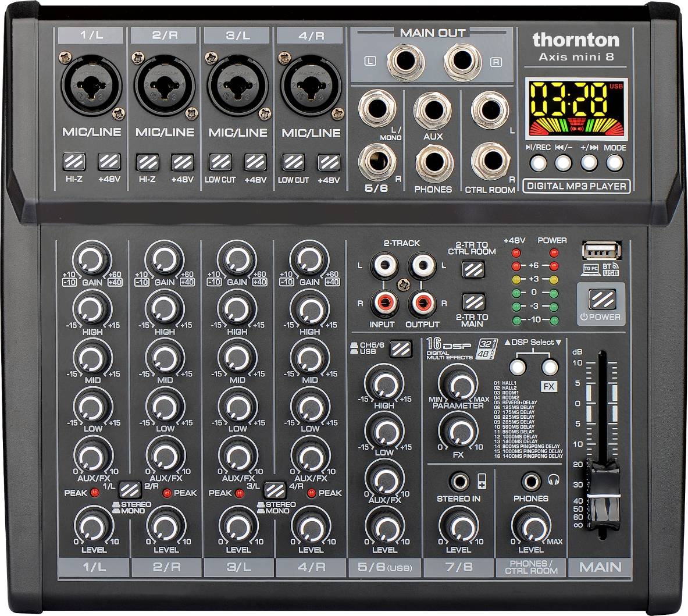Click the MID EQ knob on channel 4/R

pyautogui.click(x=310, y=358)
